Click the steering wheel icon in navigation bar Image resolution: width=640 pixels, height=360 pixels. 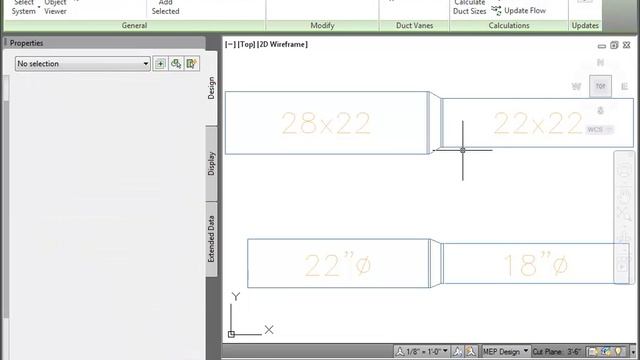[624, 169]
